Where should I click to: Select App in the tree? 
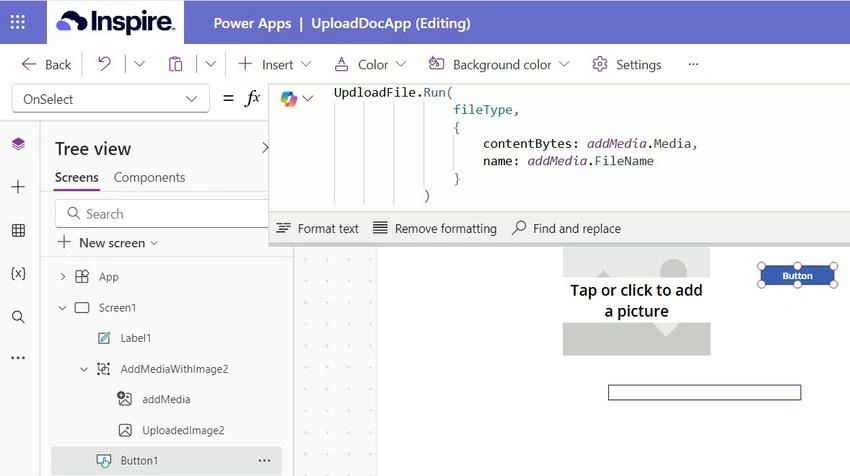pyautogui.click(x=108, y=277)
